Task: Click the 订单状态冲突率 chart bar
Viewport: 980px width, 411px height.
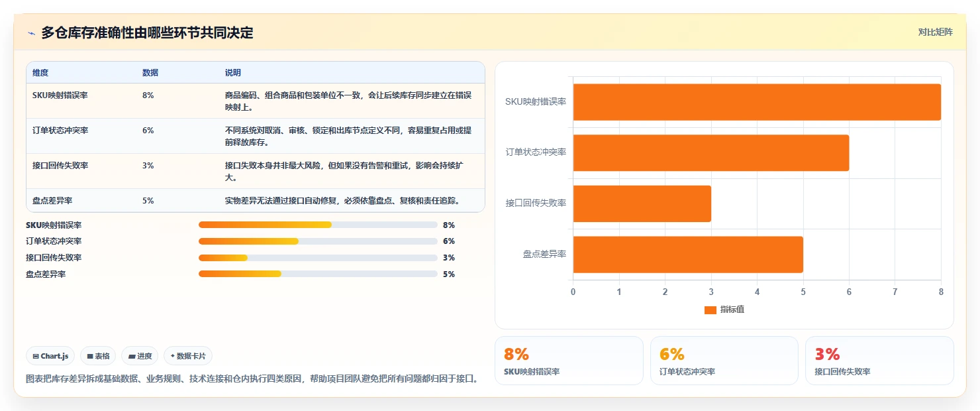Action: pyautogui.click(x=711, y=153)
